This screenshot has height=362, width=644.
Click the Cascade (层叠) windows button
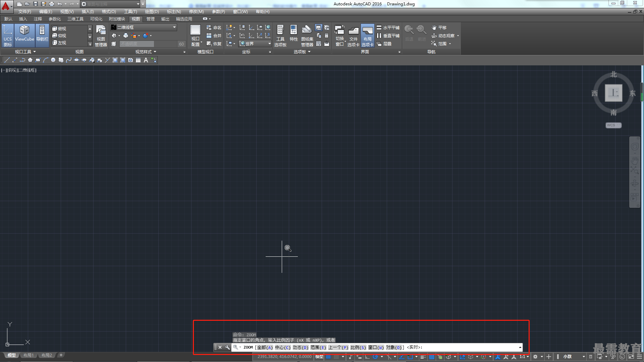coord(384,44)
